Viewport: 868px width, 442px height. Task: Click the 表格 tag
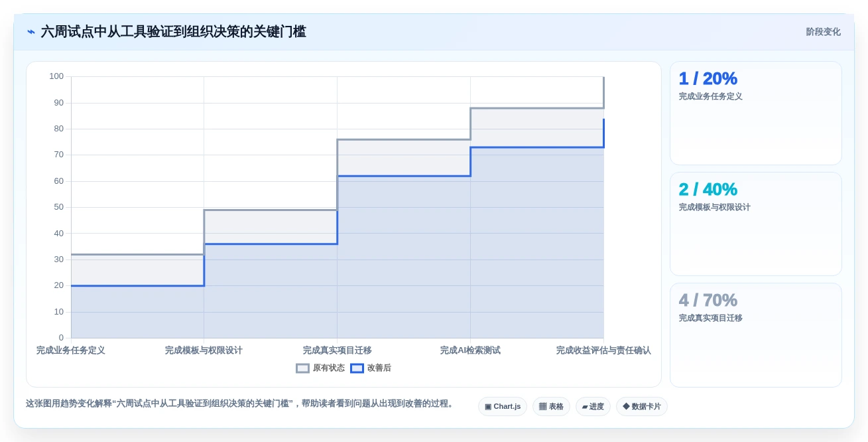pos(551,406)
